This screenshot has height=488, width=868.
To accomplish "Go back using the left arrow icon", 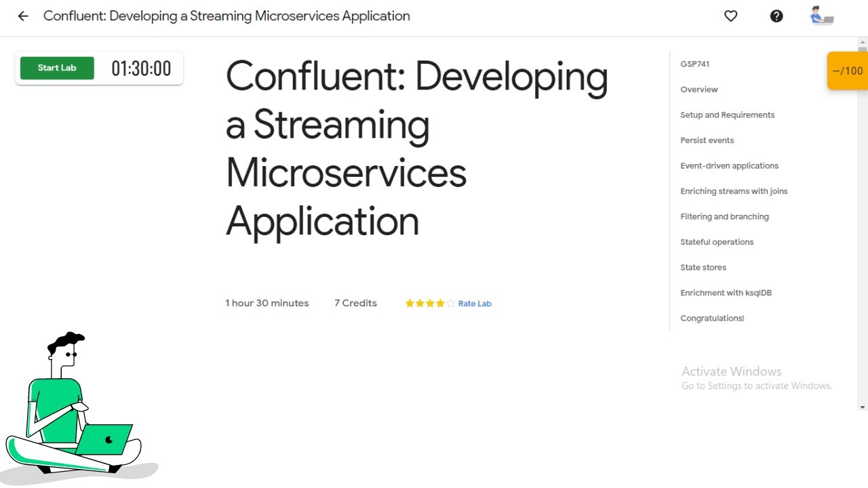I will pos(23,16).
